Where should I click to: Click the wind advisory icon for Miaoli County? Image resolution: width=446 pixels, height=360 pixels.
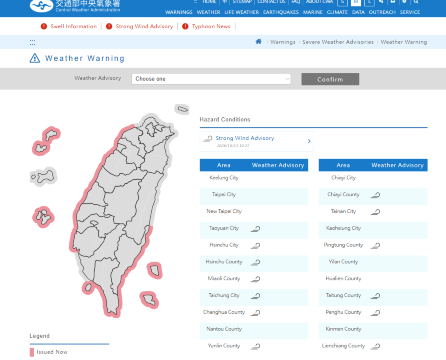256,279
